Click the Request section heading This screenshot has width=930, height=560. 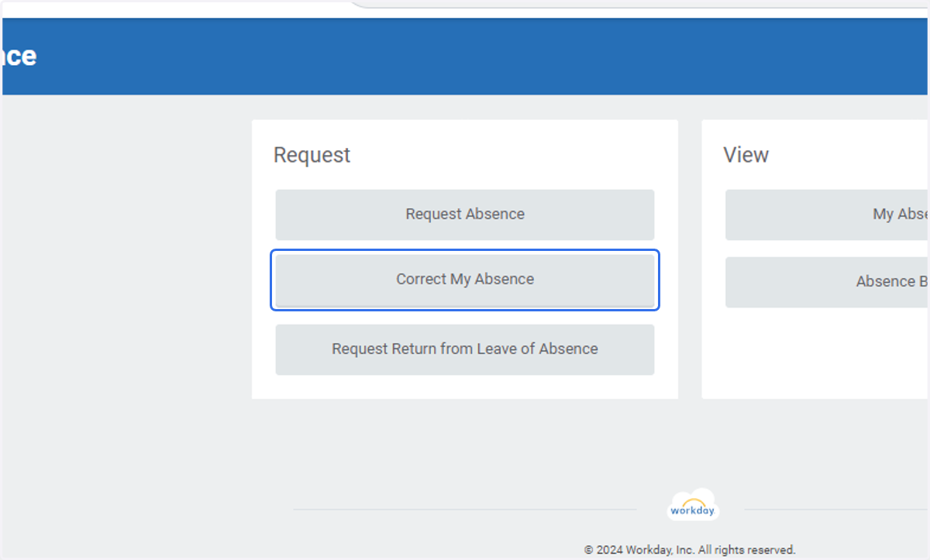click(x=312, y=155)
